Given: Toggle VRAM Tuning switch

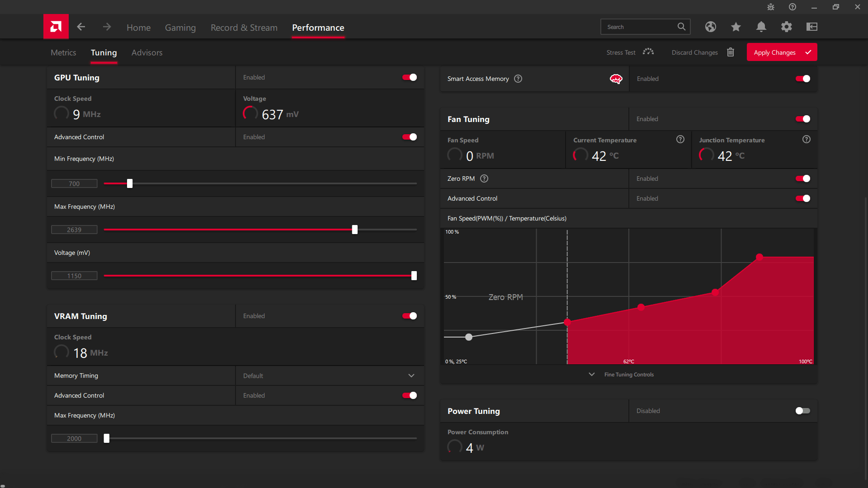Looking at the screenshot, I should pos(410,316).
